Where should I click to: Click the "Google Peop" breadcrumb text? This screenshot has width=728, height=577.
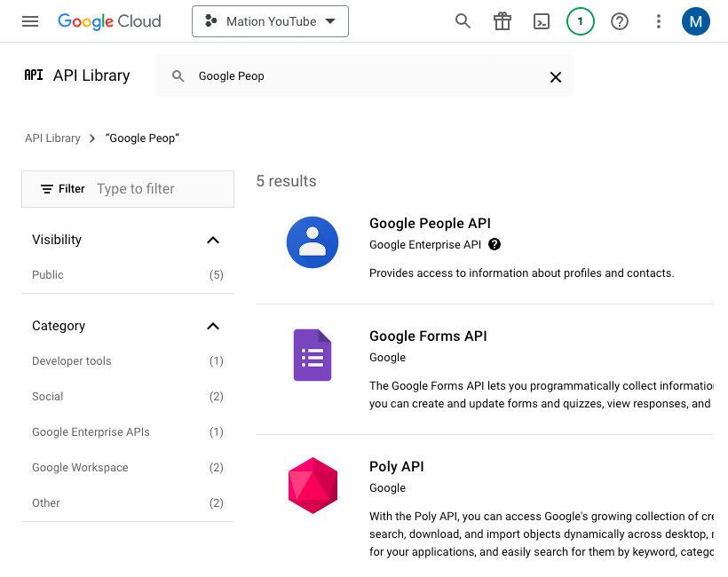pos(142,138)
